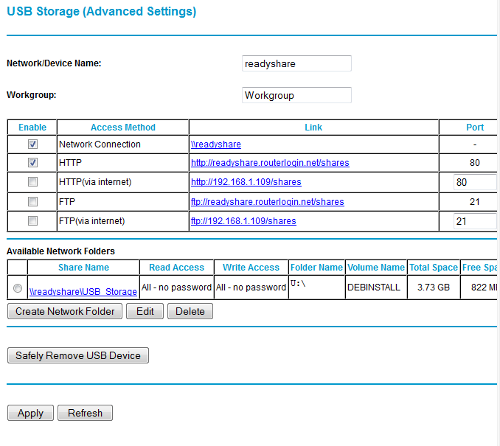Click Create Network Folder button

click(65, 311)
